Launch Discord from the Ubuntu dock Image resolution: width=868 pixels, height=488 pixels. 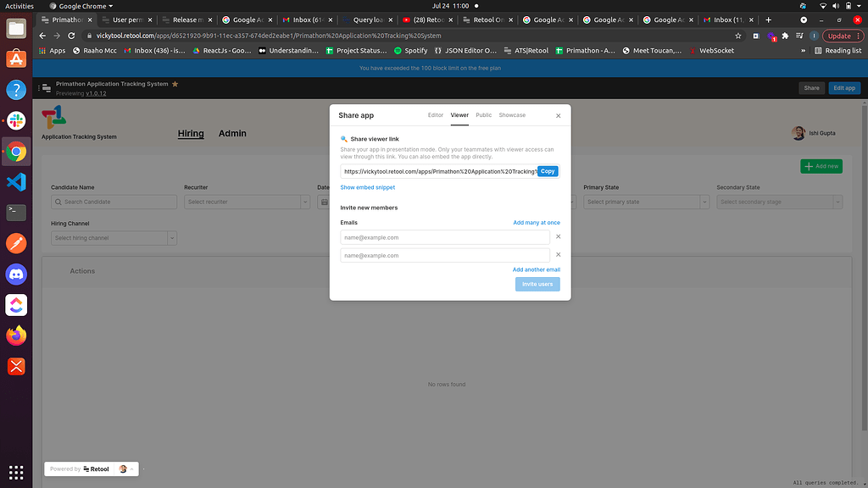[16, 274]
